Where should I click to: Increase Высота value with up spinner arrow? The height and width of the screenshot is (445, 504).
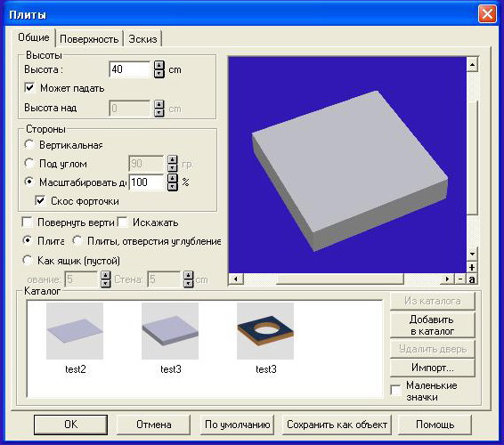[159, 65]
